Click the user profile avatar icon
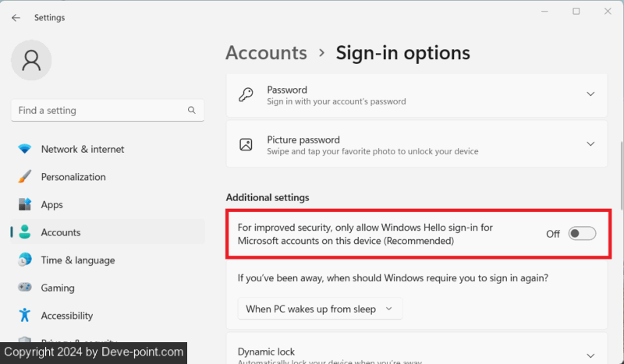The image size is (624, 364). [x=31, y=61]
